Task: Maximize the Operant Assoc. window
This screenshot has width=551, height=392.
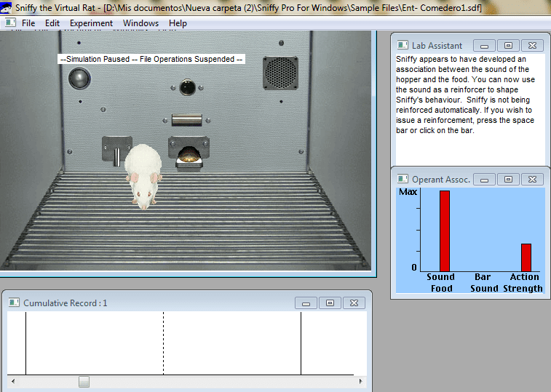Action: (x=508, y=180)
